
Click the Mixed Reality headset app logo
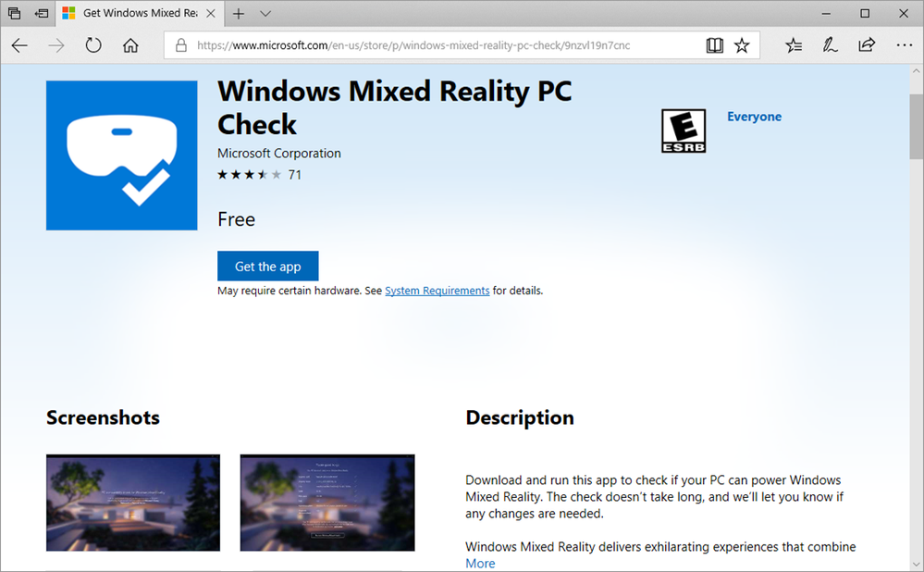click(122, 155)
